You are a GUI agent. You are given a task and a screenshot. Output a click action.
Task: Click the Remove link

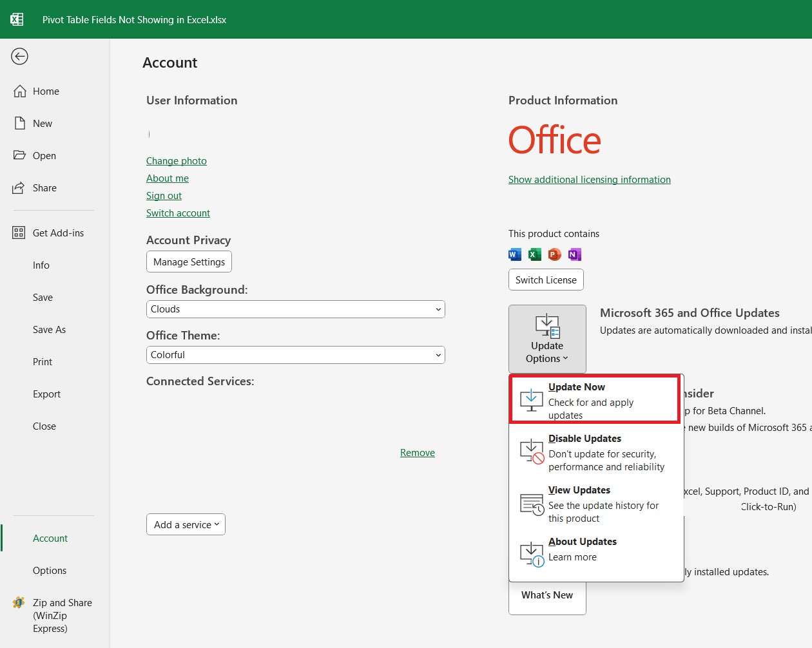pyautogui.click(x=418, y=453)
